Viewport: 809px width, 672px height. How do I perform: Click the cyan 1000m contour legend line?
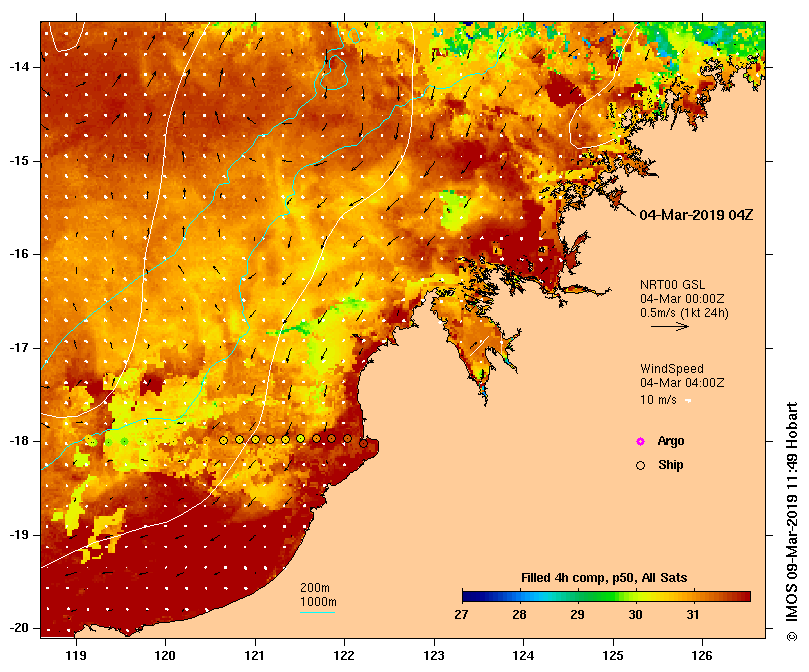(317, 613)
